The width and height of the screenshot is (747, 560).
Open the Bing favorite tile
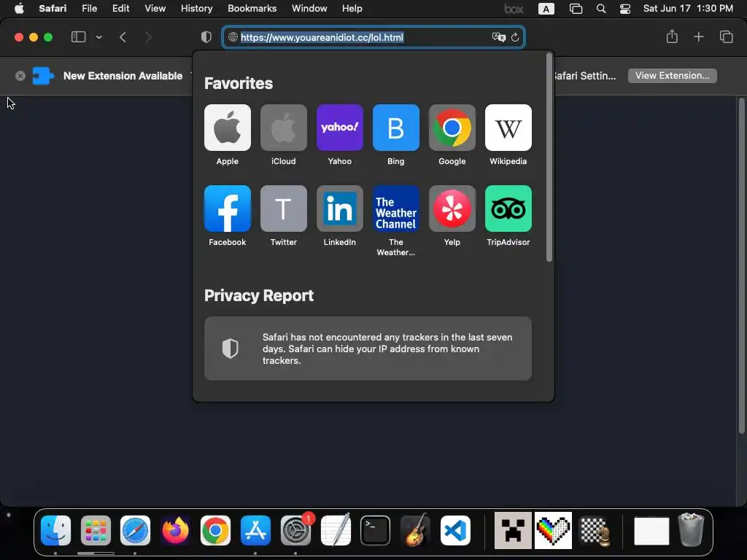pyautogui.click(x=396, y=128)
